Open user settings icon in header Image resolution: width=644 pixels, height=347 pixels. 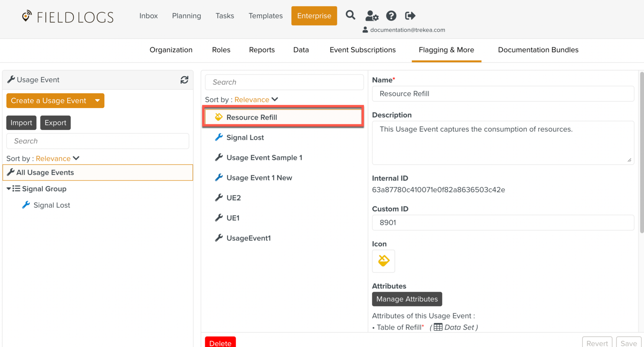(372, 16)
